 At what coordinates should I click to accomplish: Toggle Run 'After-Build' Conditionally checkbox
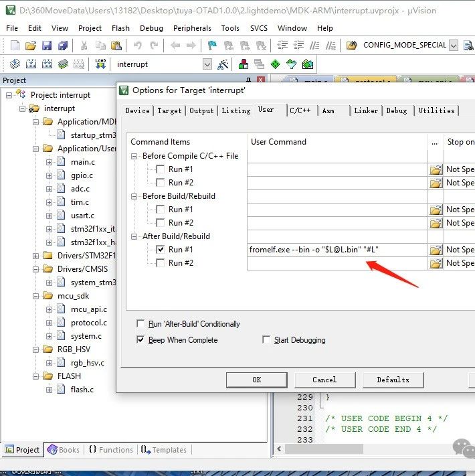point(140,323)
